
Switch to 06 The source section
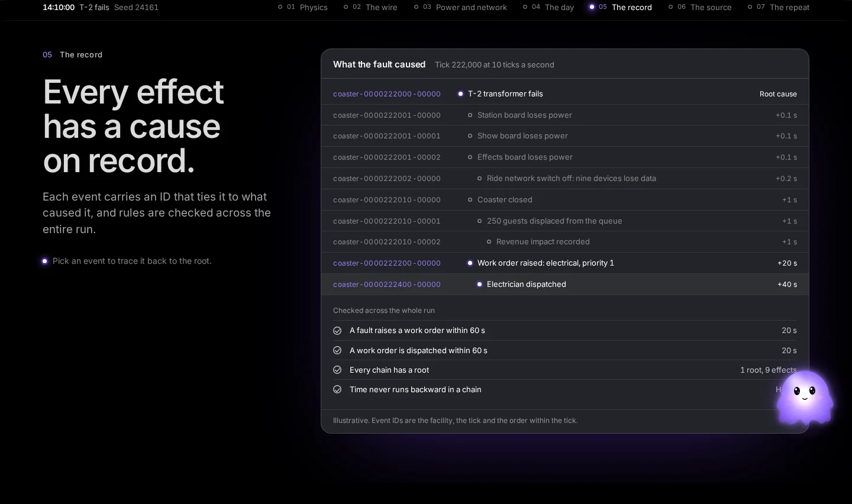(x=700, y=7)
